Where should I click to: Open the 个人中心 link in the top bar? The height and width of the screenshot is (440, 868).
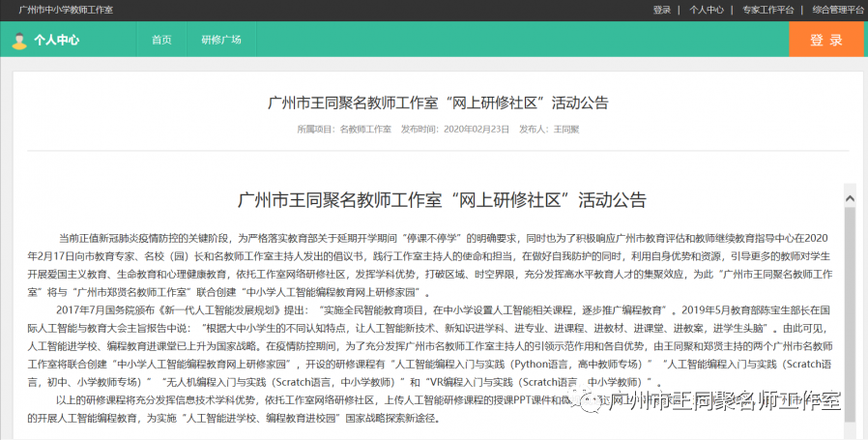pyautogui.click(x=706, y=10)
